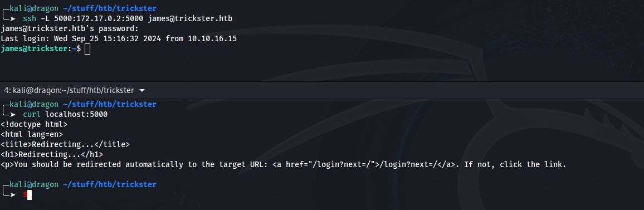Click the red '$' character at bottom prompt
Screen dimensions: 644x210
coord(25,195)
